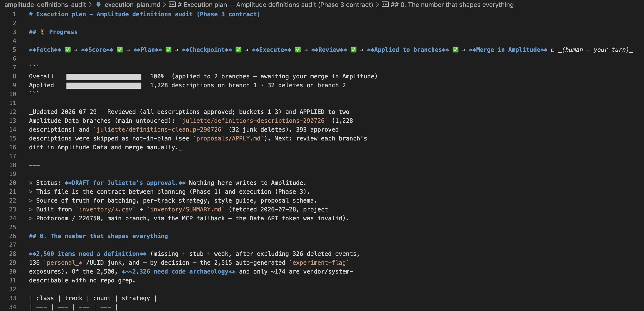The image size is (644, 311).
Task: Click the symbol icon before '# Execution plan' breadcrumb
Action: click(172, 4)
